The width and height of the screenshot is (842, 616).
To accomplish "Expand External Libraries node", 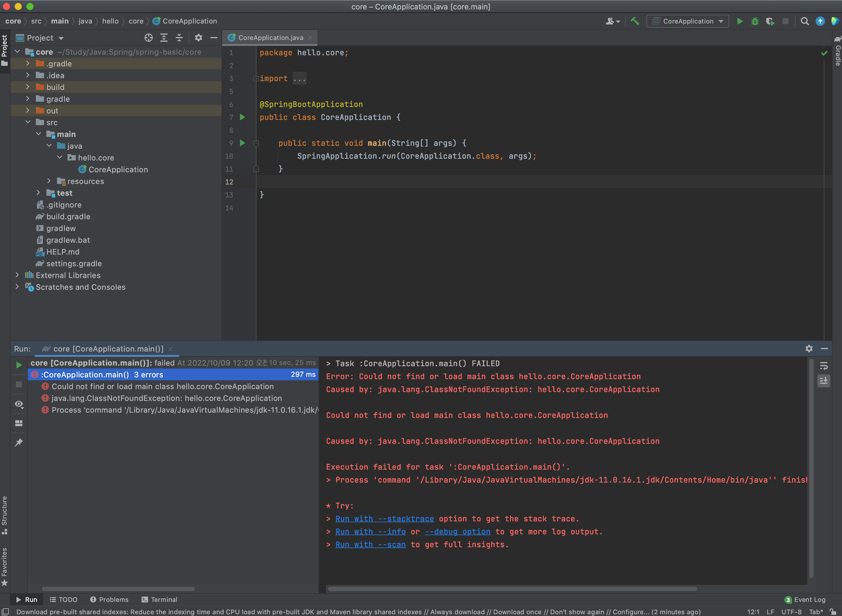I will (x=17, y=275).
